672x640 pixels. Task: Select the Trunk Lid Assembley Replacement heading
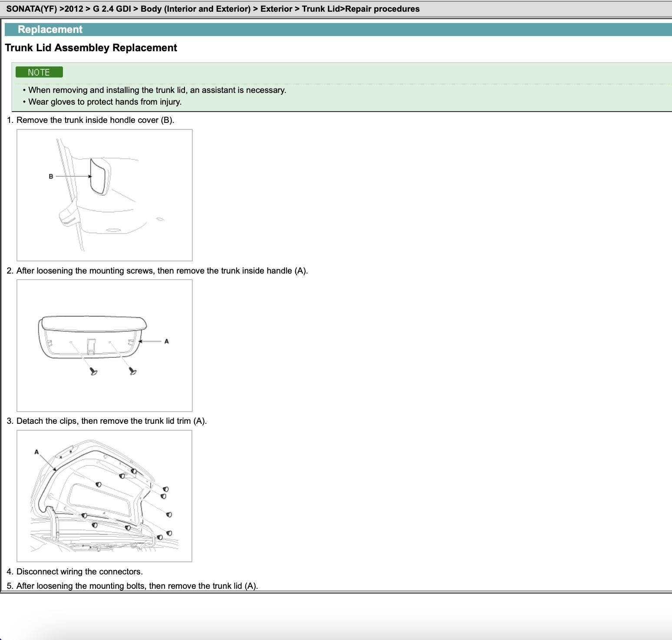[x=91, y=48]
